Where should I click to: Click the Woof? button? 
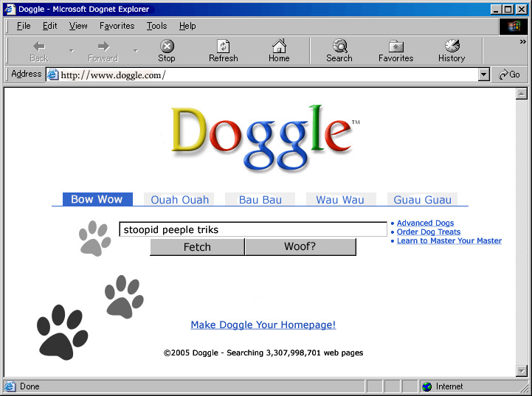300,247
